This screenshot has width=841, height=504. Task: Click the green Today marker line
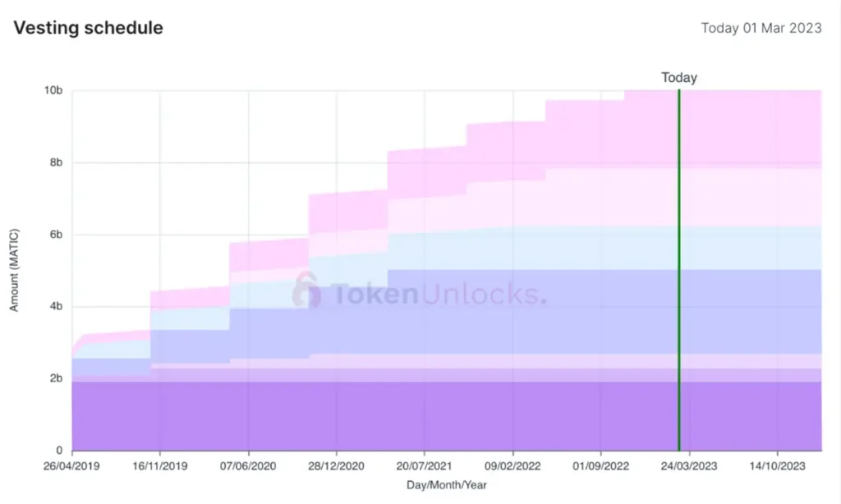[x=679, y=271]
